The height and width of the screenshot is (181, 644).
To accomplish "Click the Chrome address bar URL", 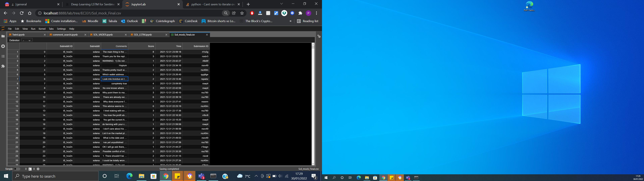I will coord(83,13).
